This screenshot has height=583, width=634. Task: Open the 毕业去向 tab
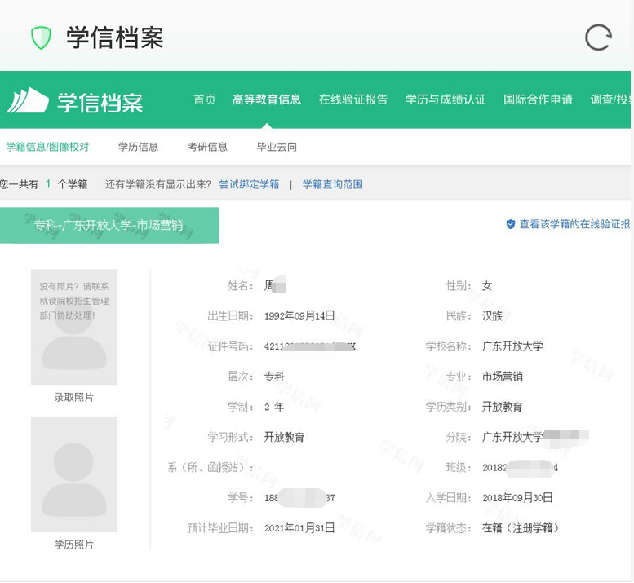click(277, 147)
